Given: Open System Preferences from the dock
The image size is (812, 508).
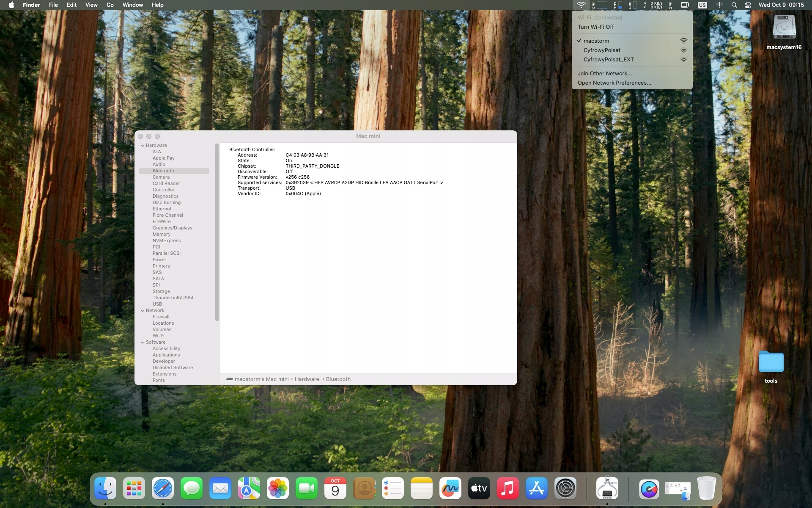Looking at the screenshot, I should 565,489.
